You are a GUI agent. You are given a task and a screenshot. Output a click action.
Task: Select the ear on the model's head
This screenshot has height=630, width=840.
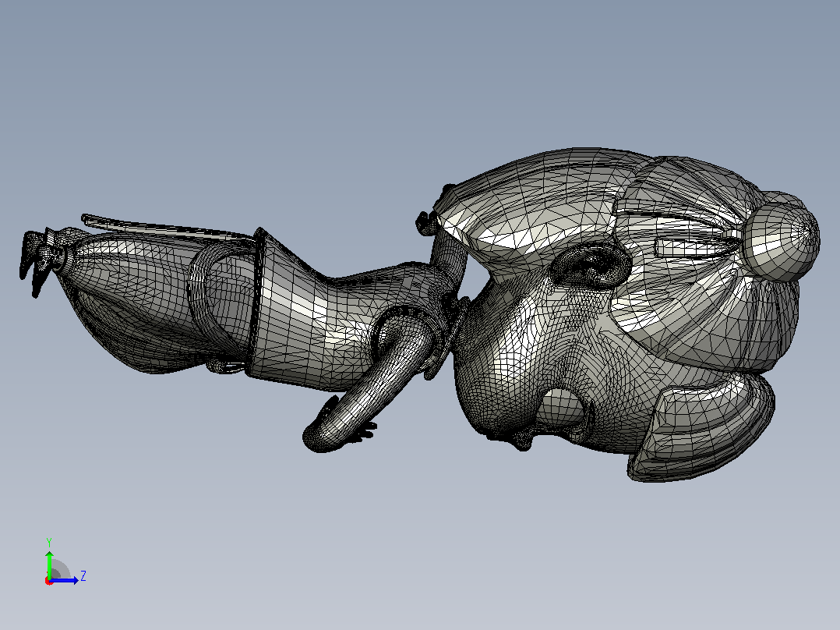point(591,265)
